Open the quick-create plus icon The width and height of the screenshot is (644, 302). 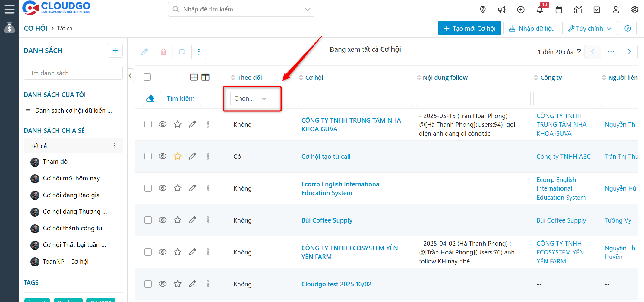(521, 9)
